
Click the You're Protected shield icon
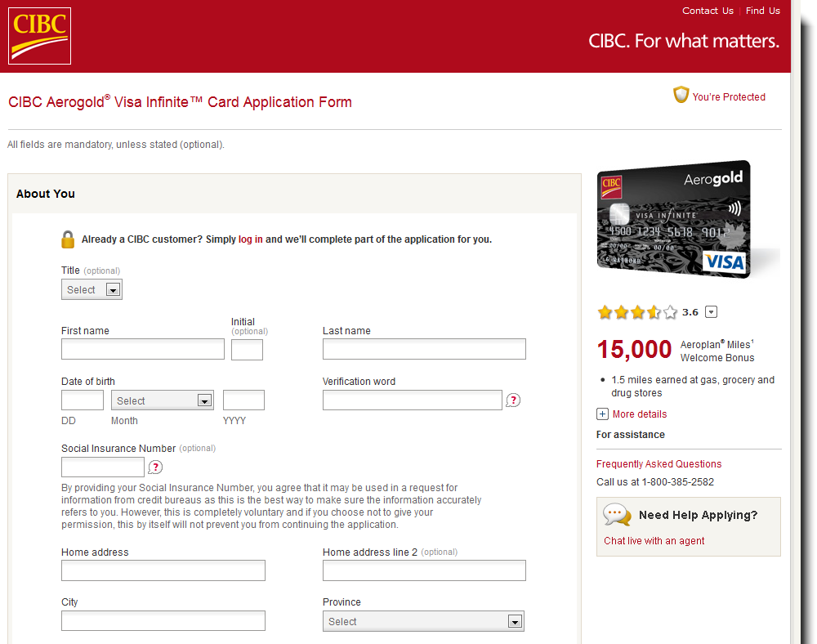(x=681, y=95)
